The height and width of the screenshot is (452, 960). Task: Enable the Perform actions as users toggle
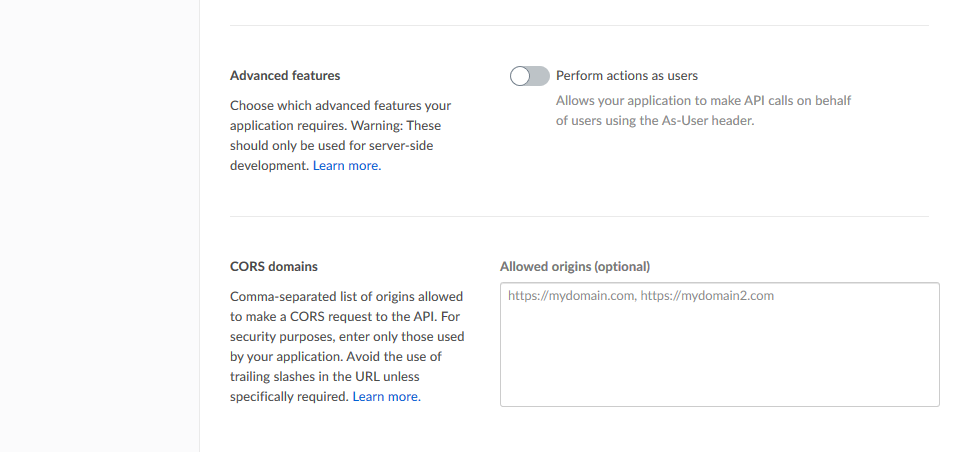pos(529,76)
